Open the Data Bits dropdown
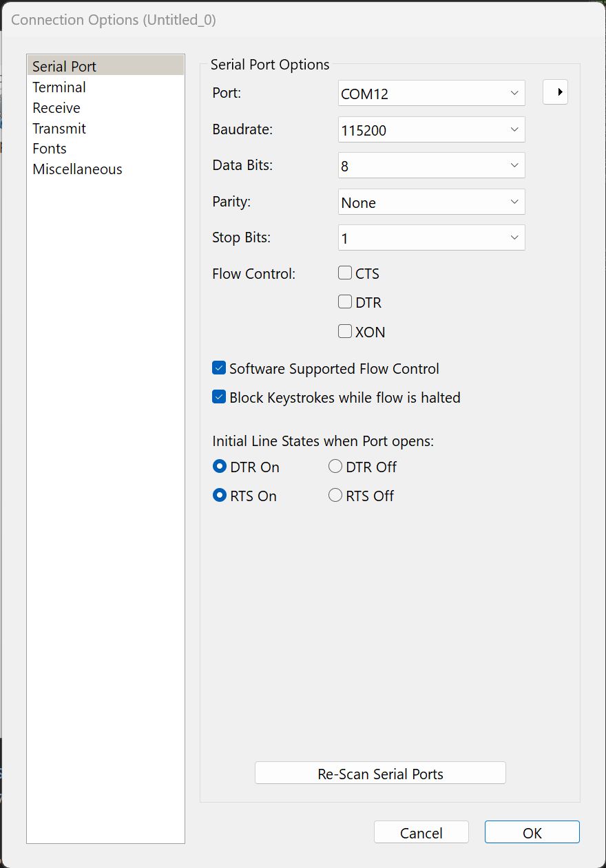 [x=432, y=166]
